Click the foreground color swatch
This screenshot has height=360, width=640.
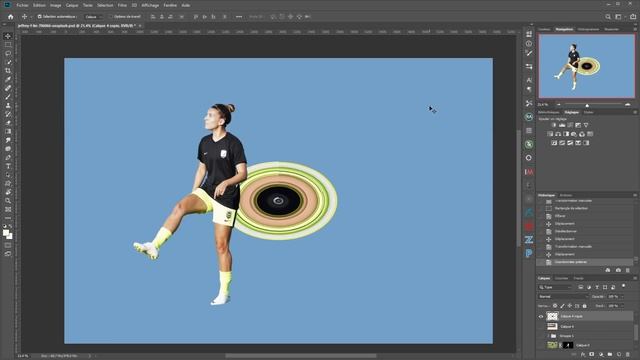(6, 233)
